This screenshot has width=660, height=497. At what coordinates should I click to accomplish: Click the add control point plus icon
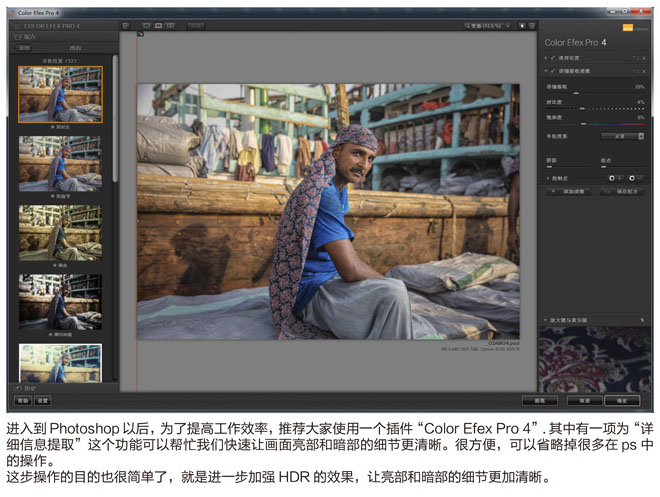[614, 178]
